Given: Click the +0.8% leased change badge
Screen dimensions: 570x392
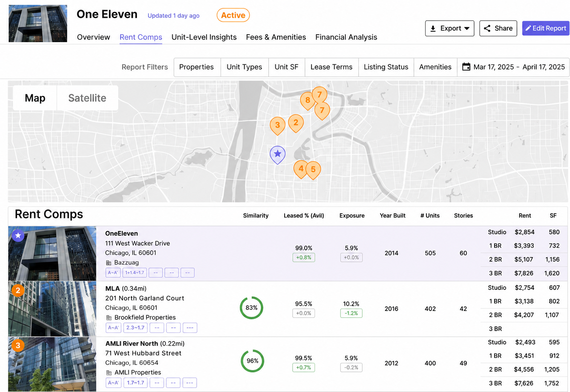Looking at the screenshot, I should [x=303, y=257].
